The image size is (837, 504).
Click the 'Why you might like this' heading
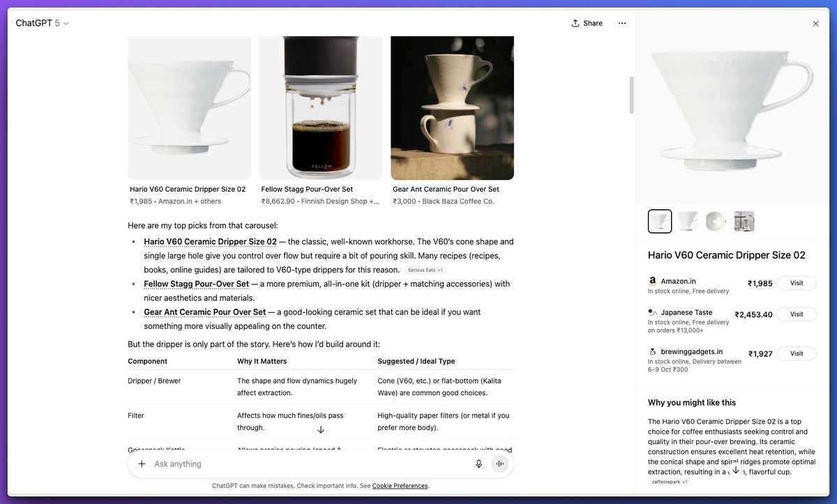(x=692, y=402)
